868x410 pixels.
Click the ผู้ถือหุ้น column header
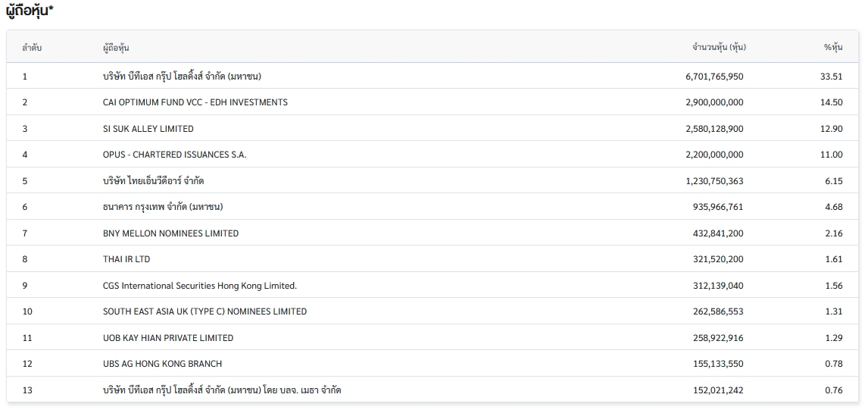[x=116, y=48]
